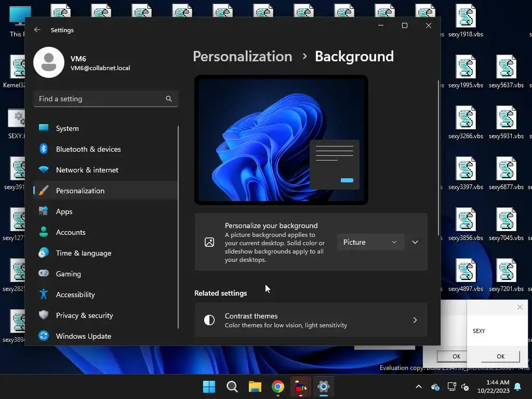Click the muted volume tray icon
532x399 pixels.
click(x=465, y=387)
